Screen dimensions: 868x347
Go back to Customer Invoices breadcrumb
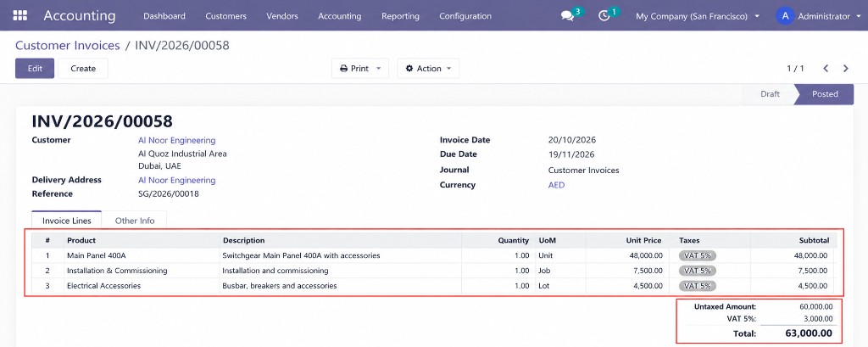pyautogui.click(x=68, y=46)
